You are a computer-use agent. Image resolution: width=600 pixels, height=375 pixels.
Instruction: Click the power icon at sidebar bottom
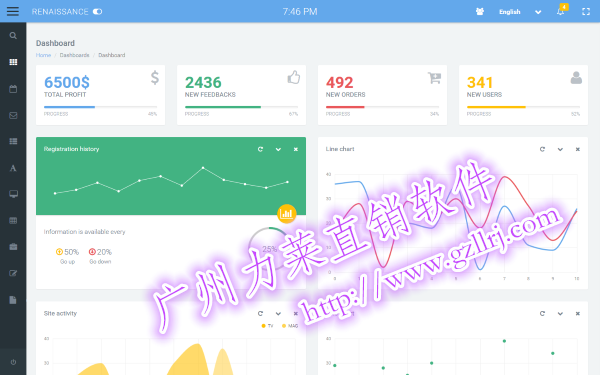13,362
